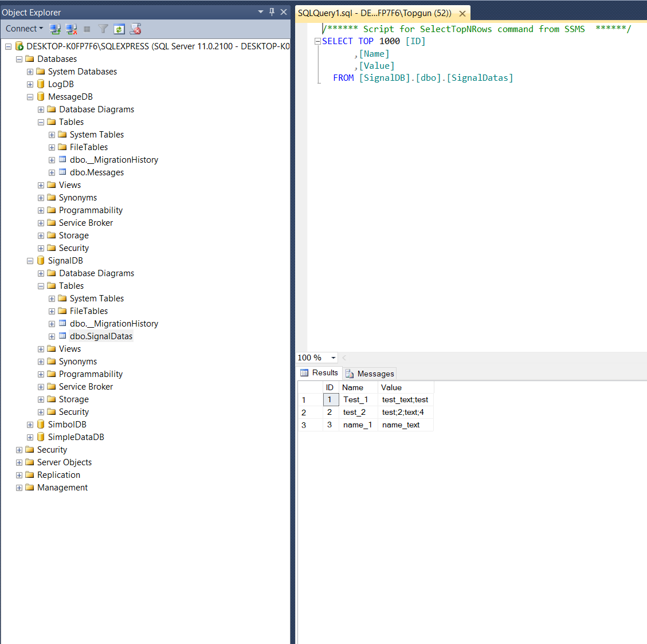
Task: Expand the SimpleDataDB database
Action: 30,437
